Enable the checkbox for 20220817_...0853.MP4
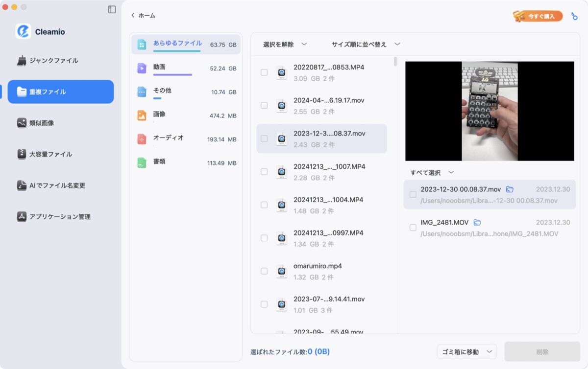The image size is (588, 369). pyautogui.click(x=264, y=72)
